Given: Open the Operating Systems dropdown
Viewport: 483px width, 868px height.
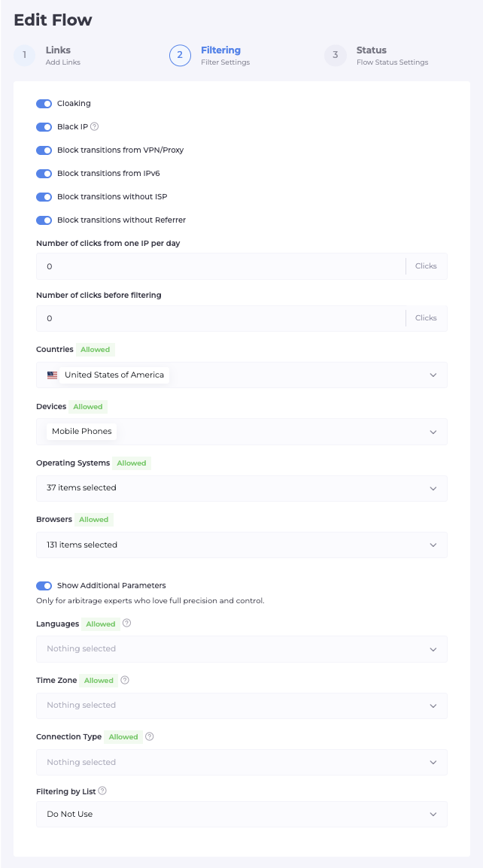Looking at the screenshot, I should click(433, 488).
